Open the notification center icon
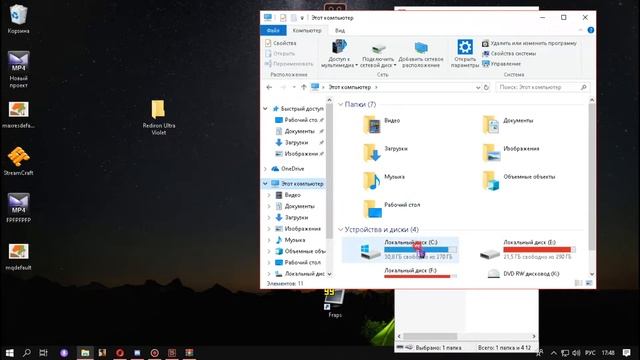 point(627,353)
